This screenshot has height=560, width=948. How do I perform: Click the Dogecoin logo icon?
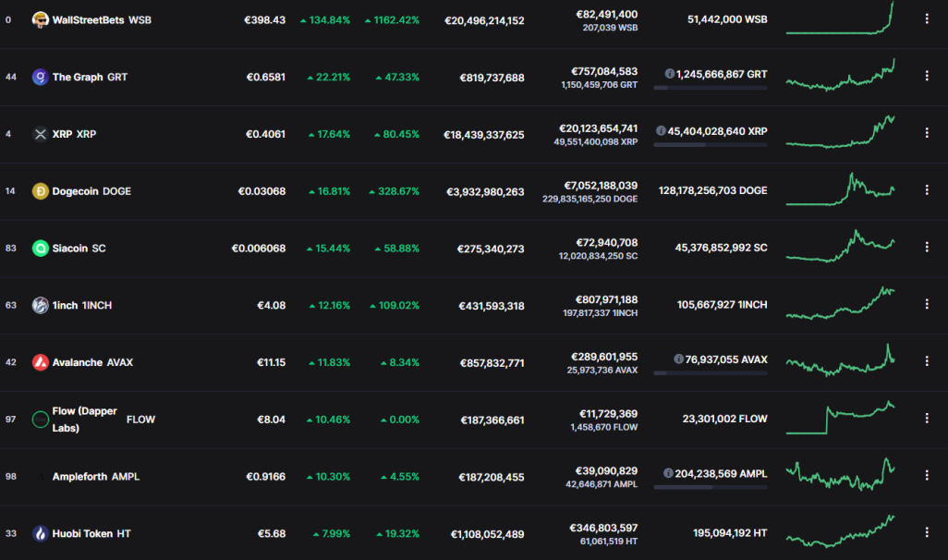(x=40, y=191)
